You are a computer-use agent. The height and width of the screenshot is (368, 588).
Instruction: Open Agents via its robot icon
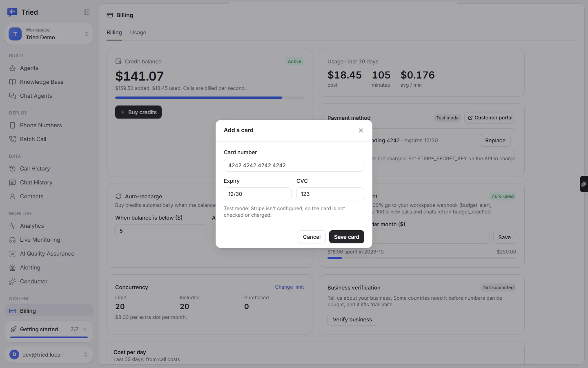click(x=13, y=68)
